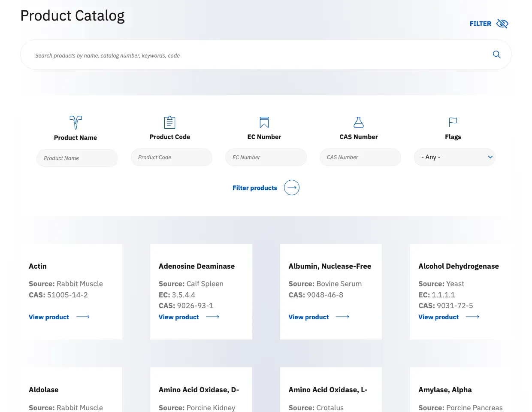Click the bookmark icon above EC Number

click(264, 122)
